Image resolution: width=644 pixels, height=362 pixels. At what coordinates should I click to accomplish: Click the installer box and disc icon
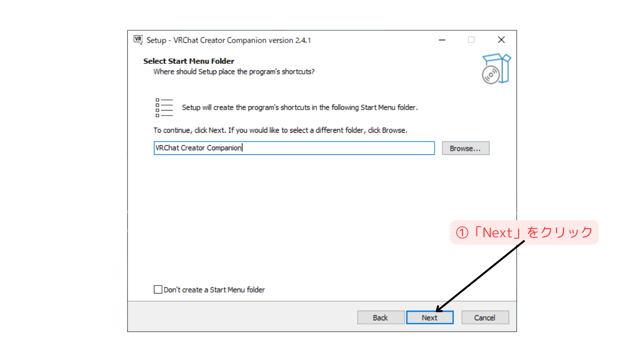click(x=496, y=69)
